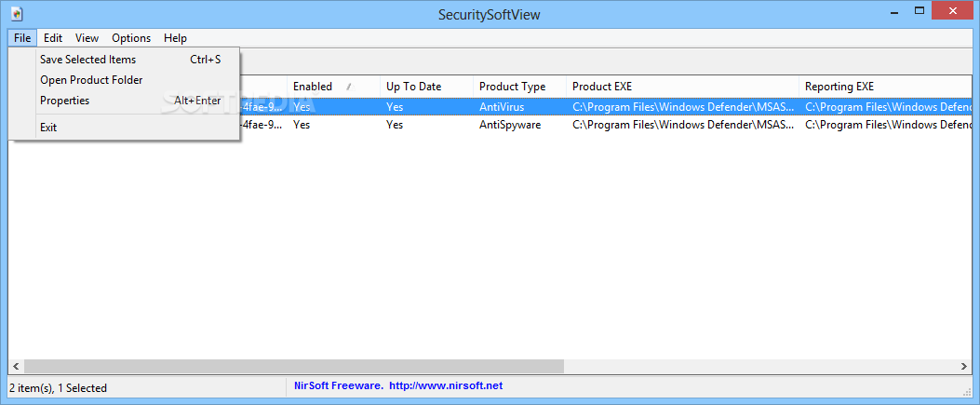Select the AntiSpyware product type cell

coord(510,125)
